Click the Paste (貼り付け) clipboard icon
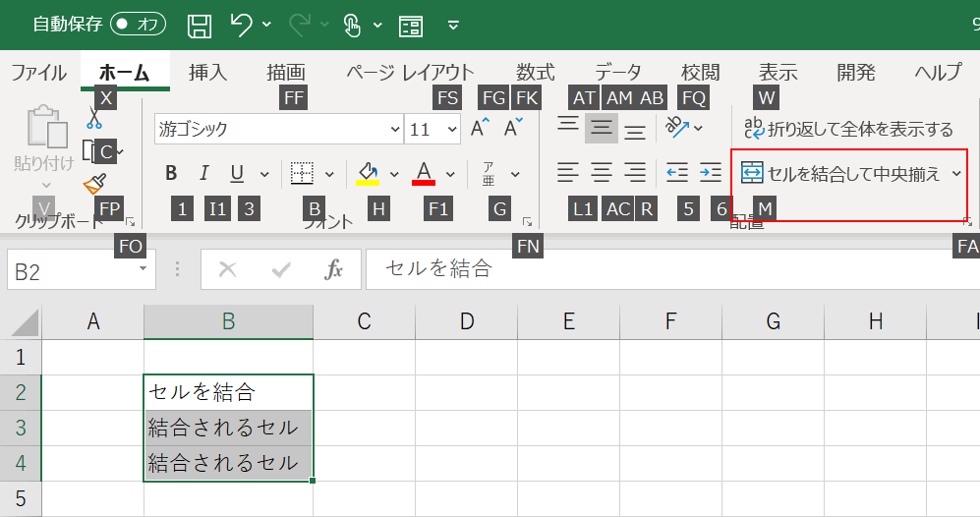Viewport: 980px width, 517px height. (46, 126)
